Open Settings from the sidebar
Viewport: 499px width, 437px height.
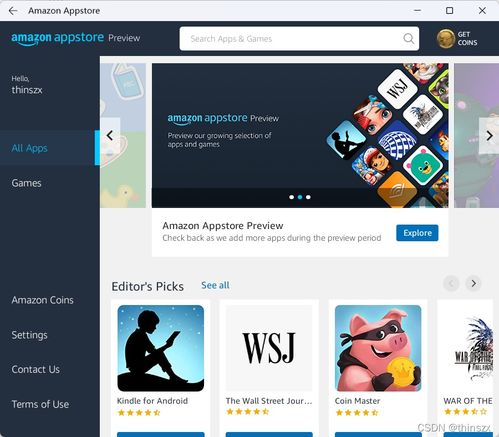[29, 335]
